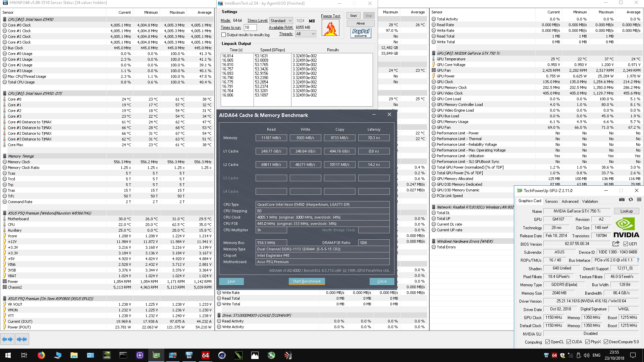
Task: Click HWiNFO expand columns arrows button
Action: click(x=7, y=339)
